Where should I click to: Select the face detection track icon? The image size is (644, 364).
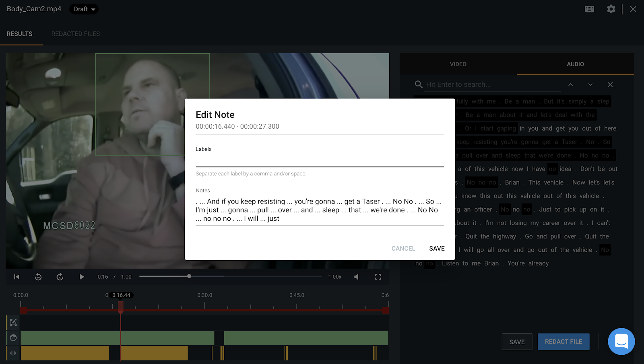click(x=13, y=338)
